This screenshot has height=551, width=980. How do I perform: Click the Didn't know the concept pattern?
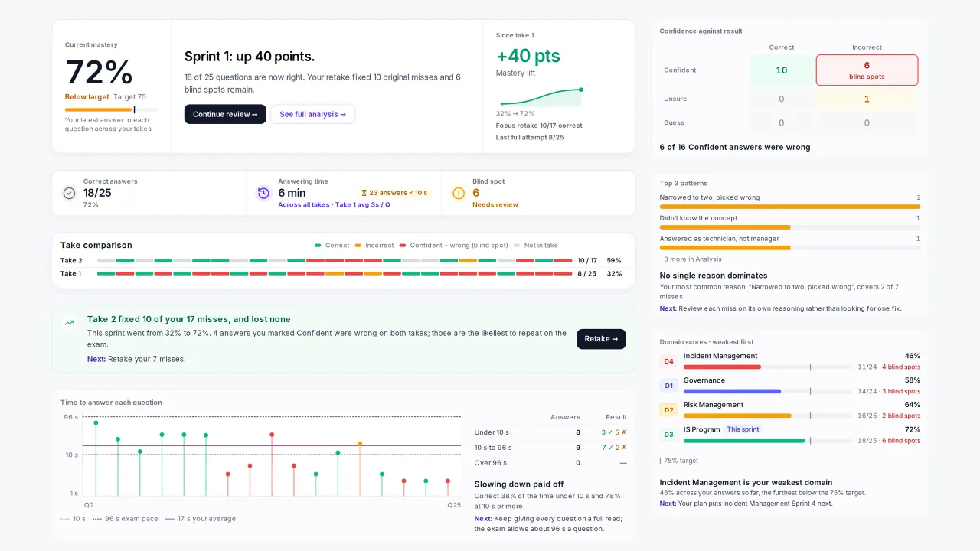click(790, 223)
